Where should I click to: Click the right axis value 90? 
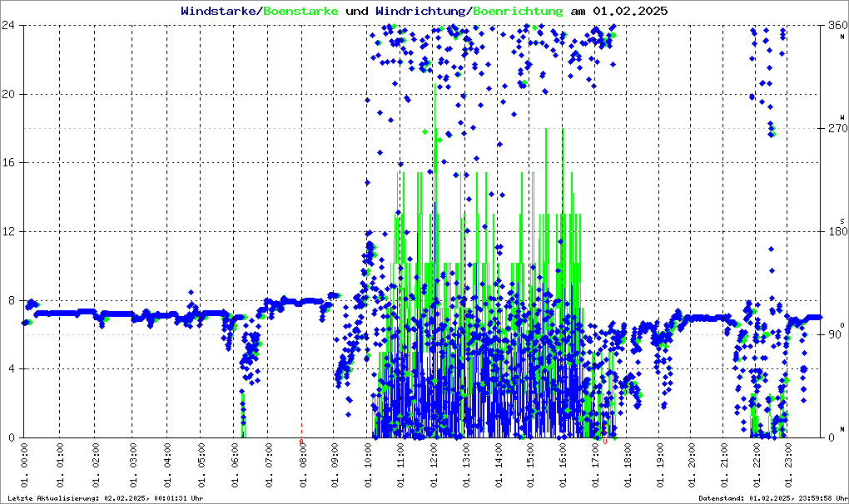(x=834, y=334)
